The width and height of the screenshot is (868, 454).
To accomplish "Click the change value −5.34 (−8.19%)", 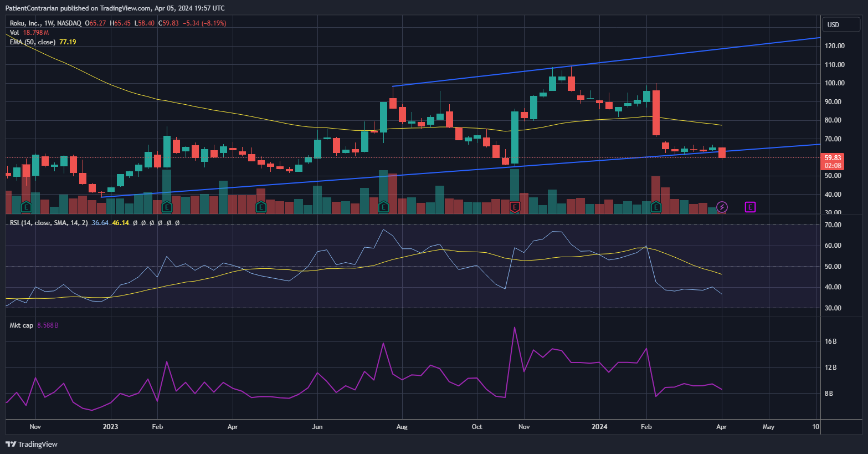I will [x=205, y=23].
